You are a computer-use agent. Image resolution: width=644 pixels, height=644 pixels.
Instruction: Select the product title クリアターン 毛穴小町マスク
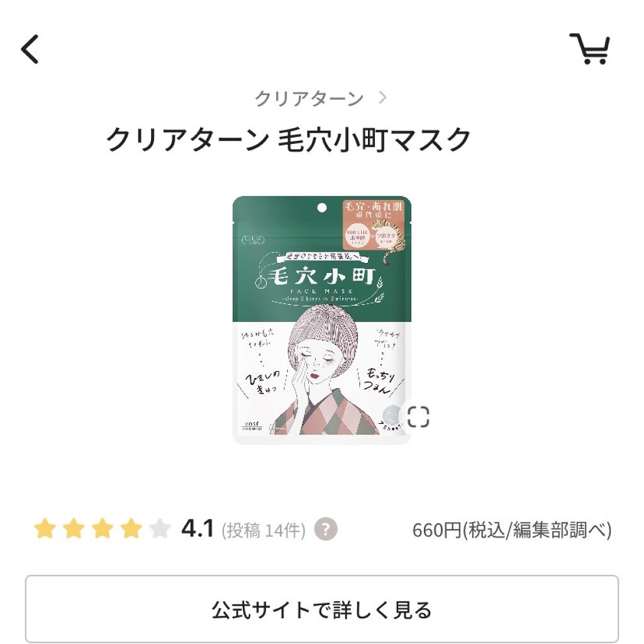[288, 140]
